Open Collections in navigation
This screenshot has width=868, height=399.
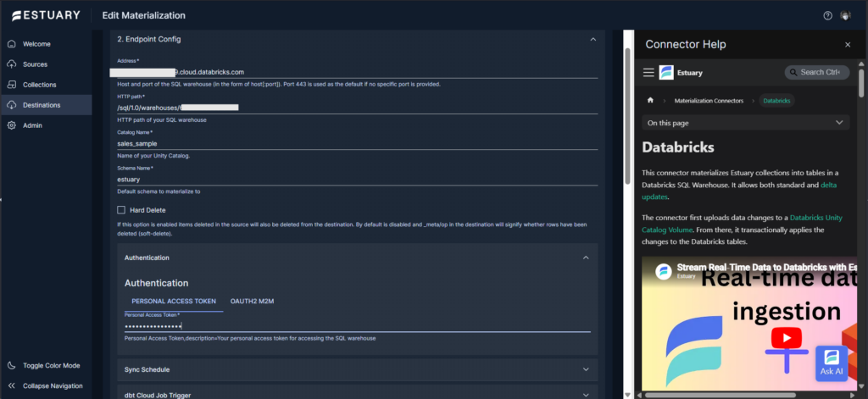click(x=39, y=85)
